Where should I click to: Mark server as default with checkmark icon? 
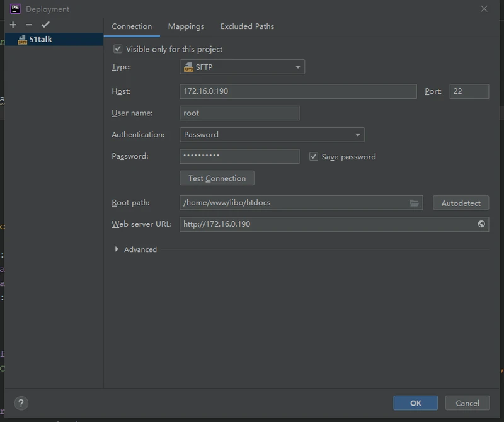(45, 25)
